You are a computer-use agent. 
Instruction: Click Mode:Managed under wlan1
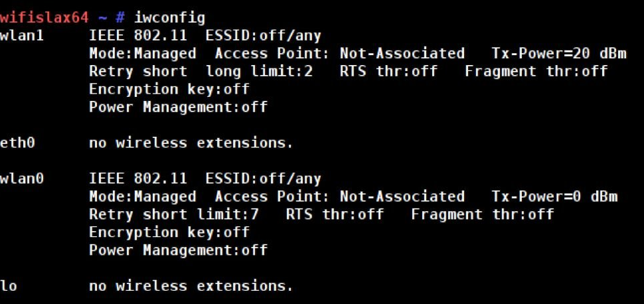point(142,54)
